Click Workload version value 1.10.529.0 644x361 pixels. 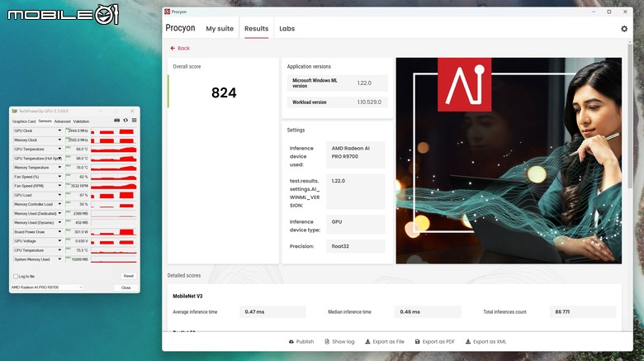(369, 102)
